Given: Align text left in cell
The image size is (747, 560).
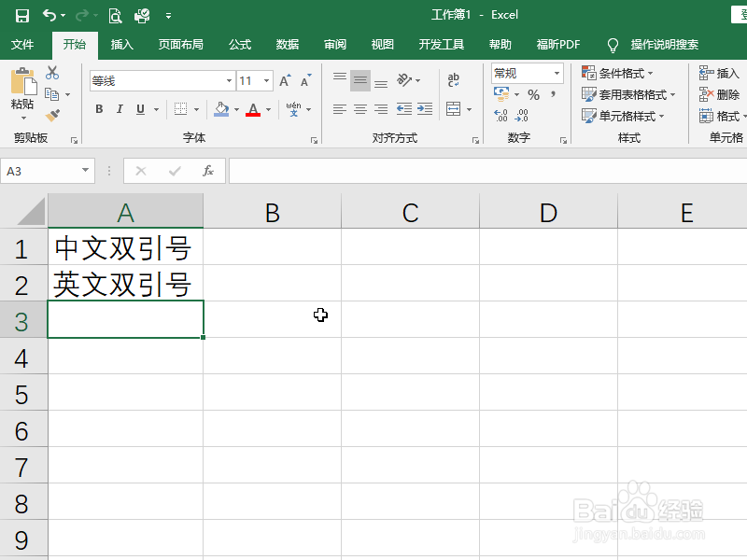Looking at the screenshot, I should coord(340,109).
